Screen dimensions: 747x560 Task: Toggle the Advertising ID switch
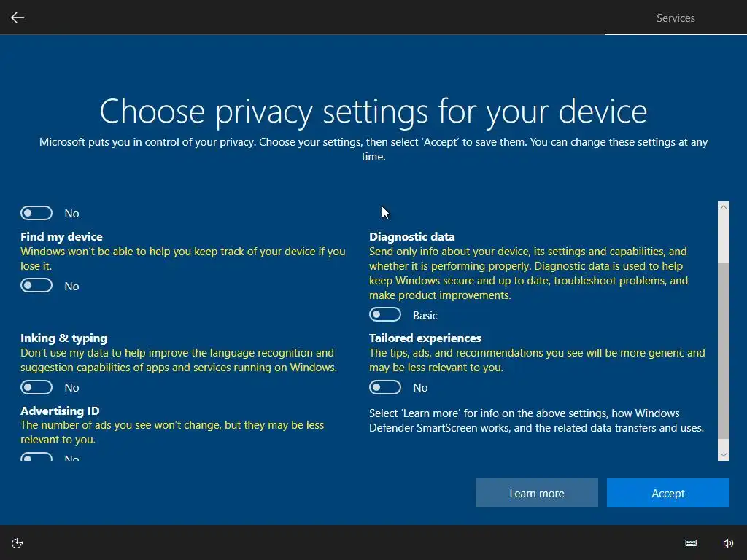coord(36,457)
